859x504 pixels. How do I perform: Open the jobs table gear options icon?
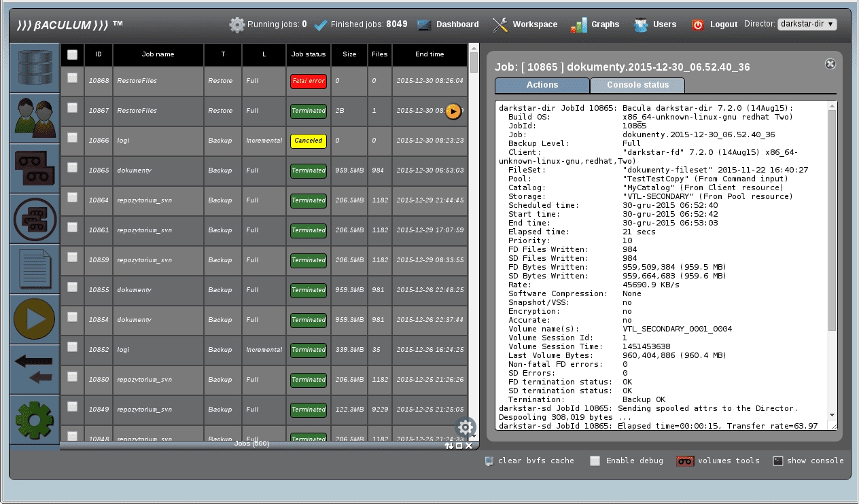pyautogui.click(x=466, y=427)
